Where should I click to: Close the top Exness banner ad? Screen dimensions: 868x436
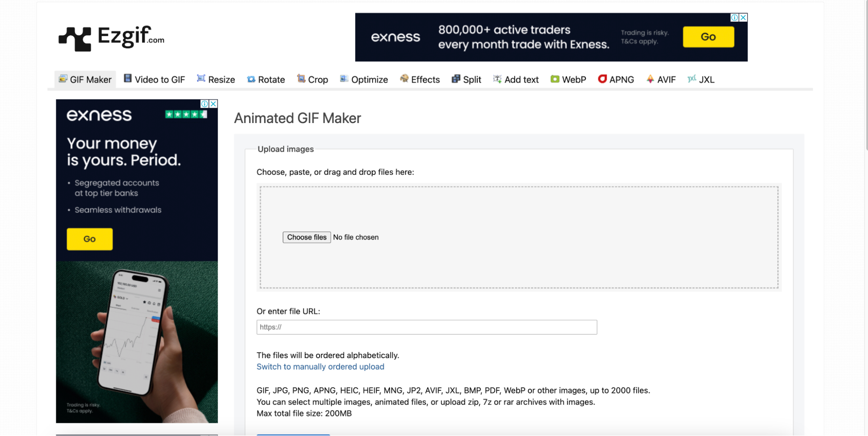click(743, 17)
